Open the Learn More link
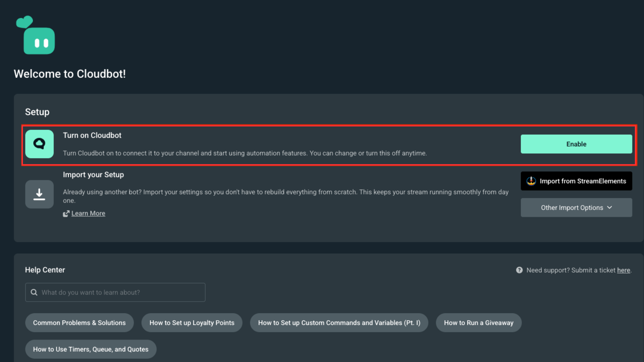The height and width of the screenshot is (362, 644). click(x=88, y=213)
